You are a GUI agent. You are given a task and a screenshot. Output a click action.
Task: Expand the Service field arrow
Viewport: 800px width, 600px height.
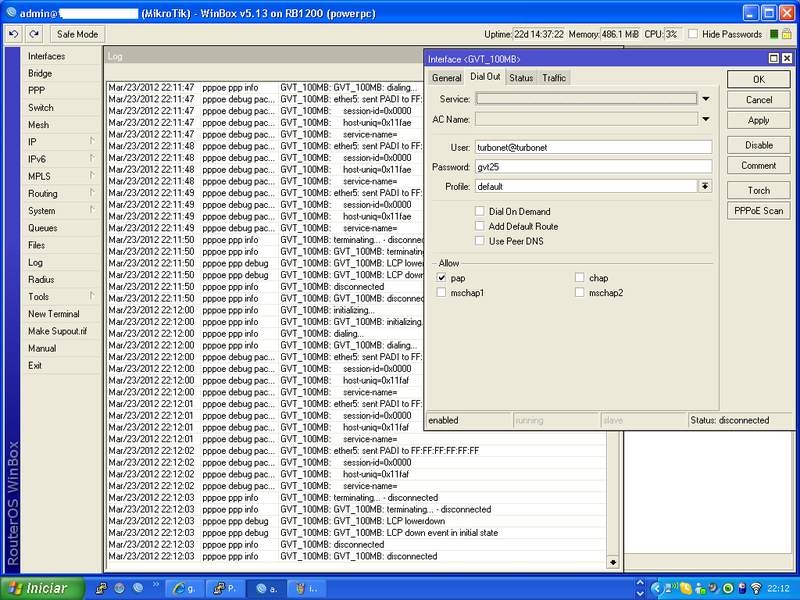(706, 98)
